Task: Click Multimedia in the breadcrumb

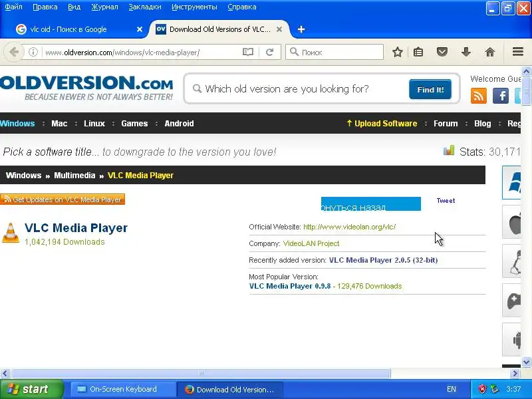Action: [74, 176]
